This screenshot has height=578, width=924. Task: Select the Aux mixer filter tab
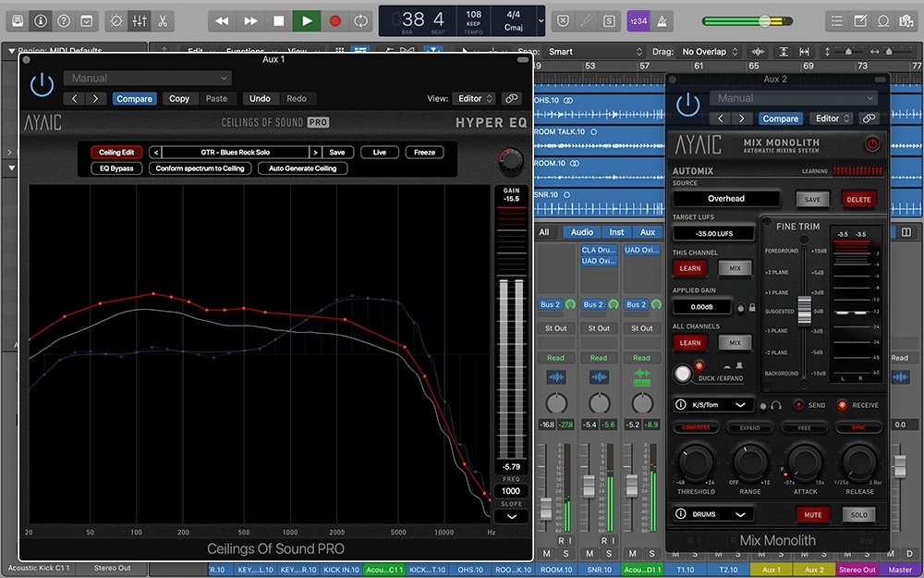click(648, 232)
